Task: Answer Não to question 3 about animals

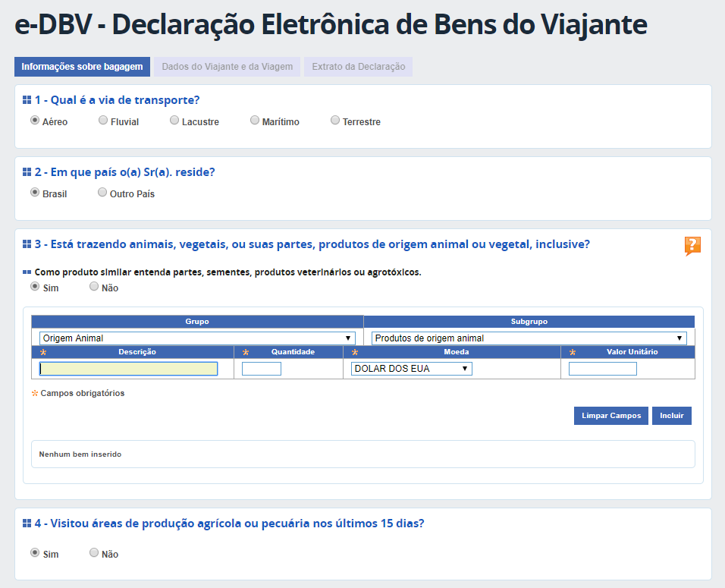Action: coord(94,286)
